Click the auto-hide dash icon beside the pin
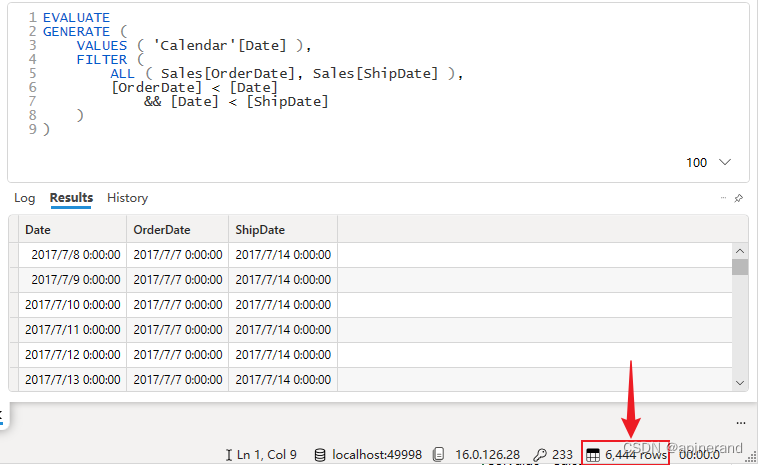The height and width of the screenshot is (465, 758). (x=723, y=198)
